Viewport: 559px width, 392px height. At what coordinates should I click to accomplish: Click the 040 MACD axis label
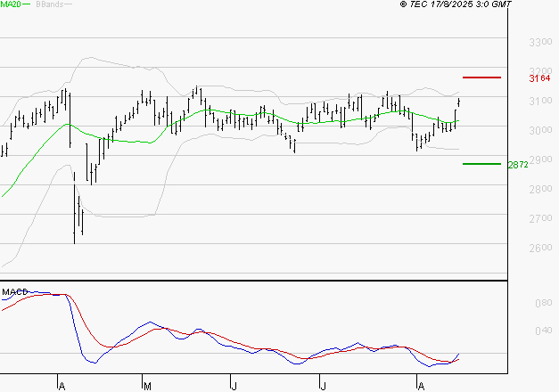click(544, 331)
